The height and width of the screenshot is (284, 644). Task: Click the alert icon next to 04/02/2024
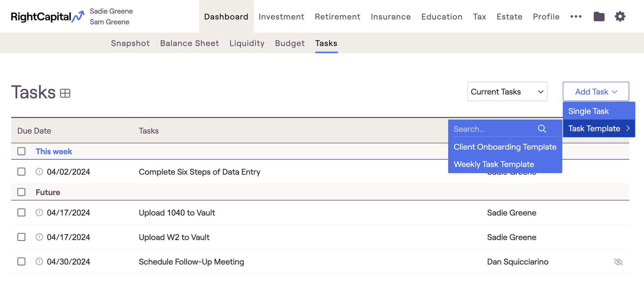(39, 172)
